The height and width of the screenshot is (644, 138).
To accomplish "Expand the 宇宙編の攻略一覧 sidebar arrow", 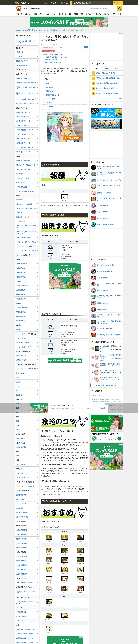I will pos(38,308).
